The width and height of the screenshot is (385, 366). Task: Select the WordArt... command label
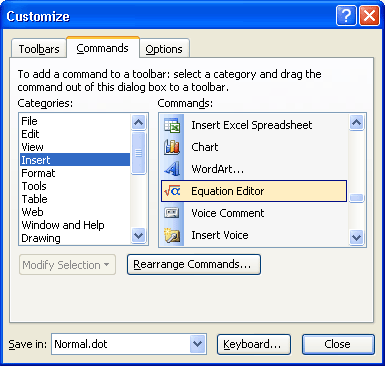tap(217, 169)
